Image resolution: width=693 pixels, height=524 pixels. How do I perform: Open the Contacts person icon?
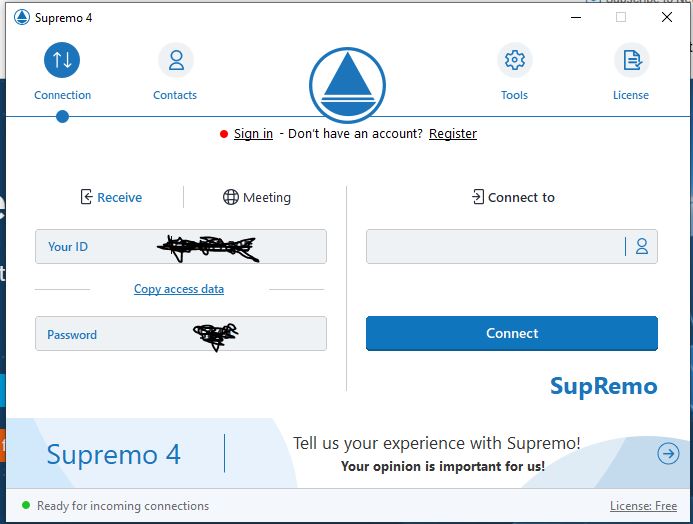[x=176, y=60]
